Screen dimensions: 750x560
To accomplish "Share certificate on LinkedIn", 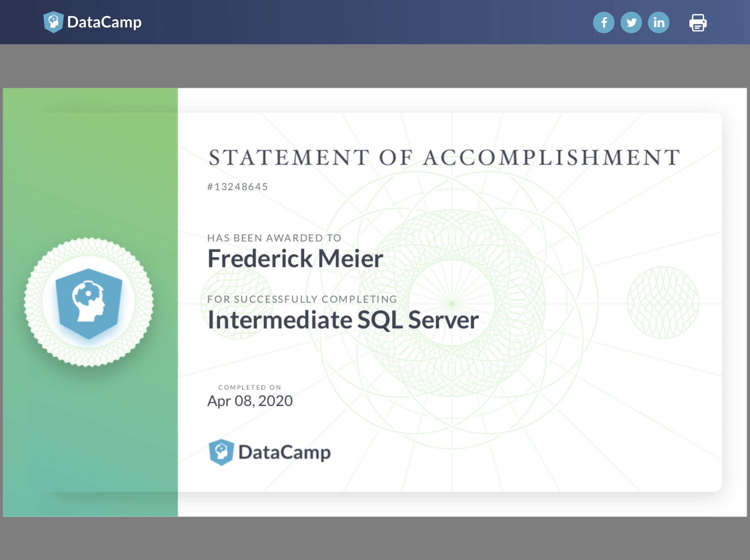I will pyautogui.click(x=658, y=22).
